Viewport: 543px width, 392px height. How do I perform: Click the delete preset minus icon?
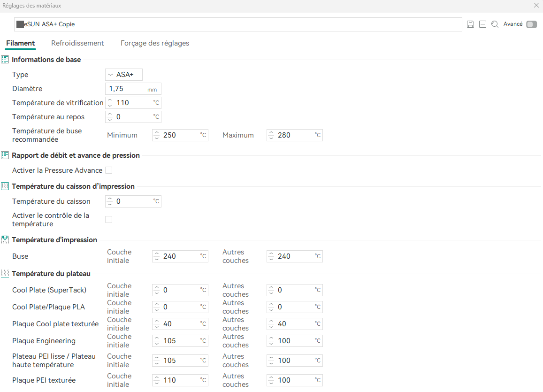coord(482,24)
